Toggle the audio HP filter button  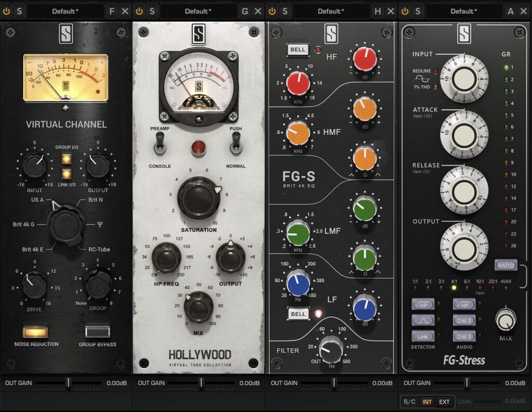click(464, 304)
